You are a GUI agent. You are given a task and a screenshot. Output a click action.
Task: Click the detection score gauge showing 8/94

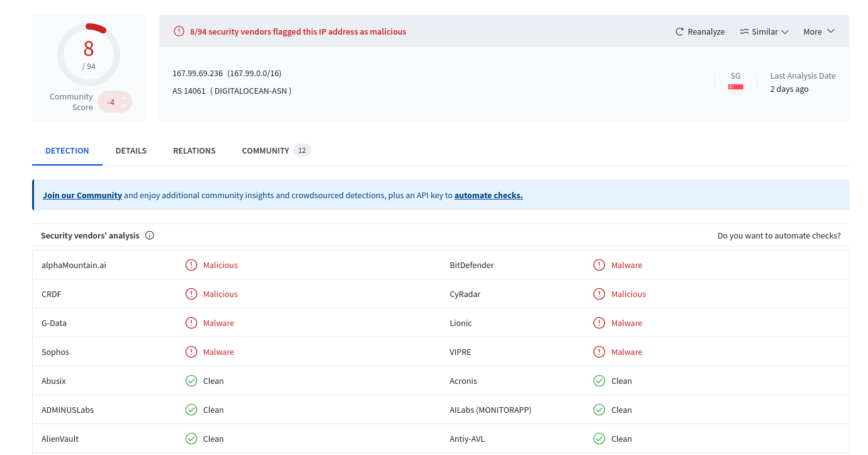tap(89, 55)
